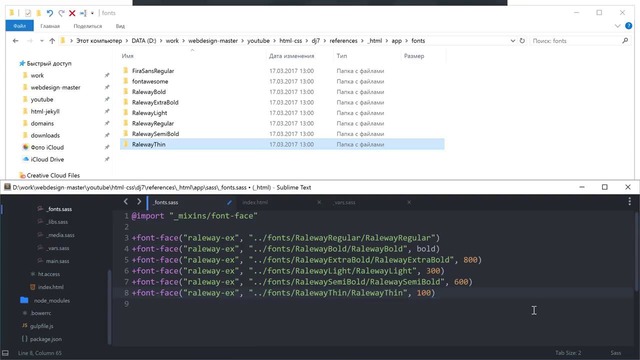Toggle Sublime side bar status icon
This screenshot has width=640, height=360.
[5, 353]
